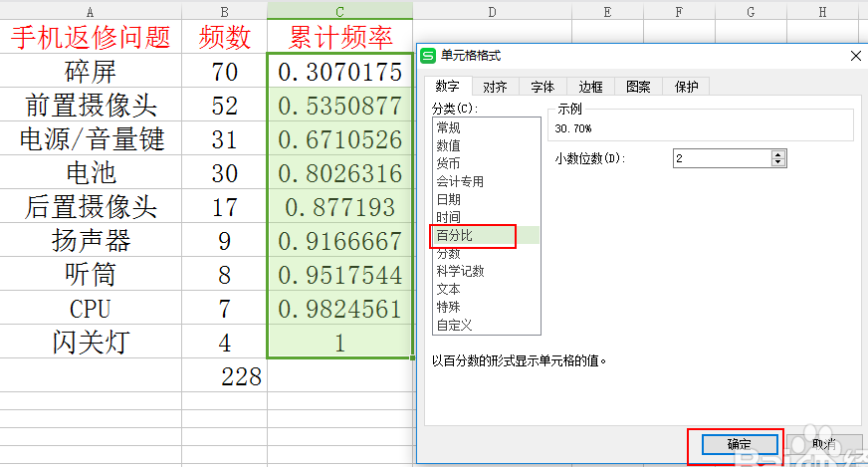Increase decimal places with up arrow
The height and width of the screenshot is (467, 868).
tap(778, 154)
